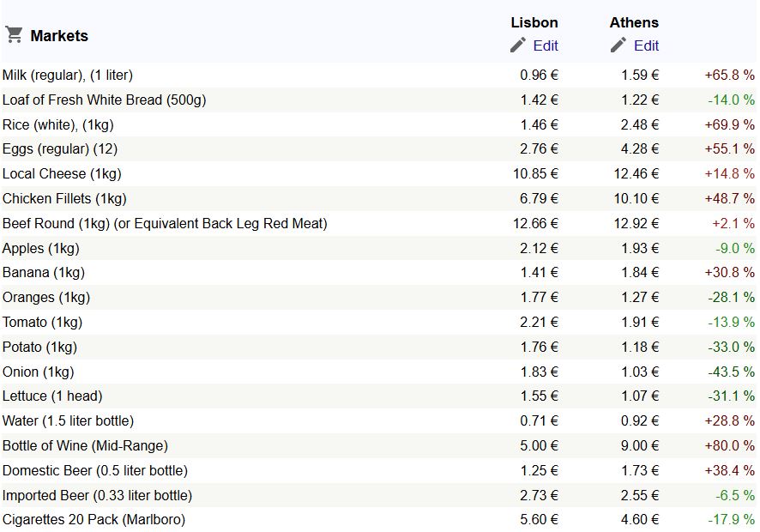Click the Chicken Fillets Athens price 10.10 €
Image resolution: width=760 pixels, height=532 pixels.
[636, 198]
